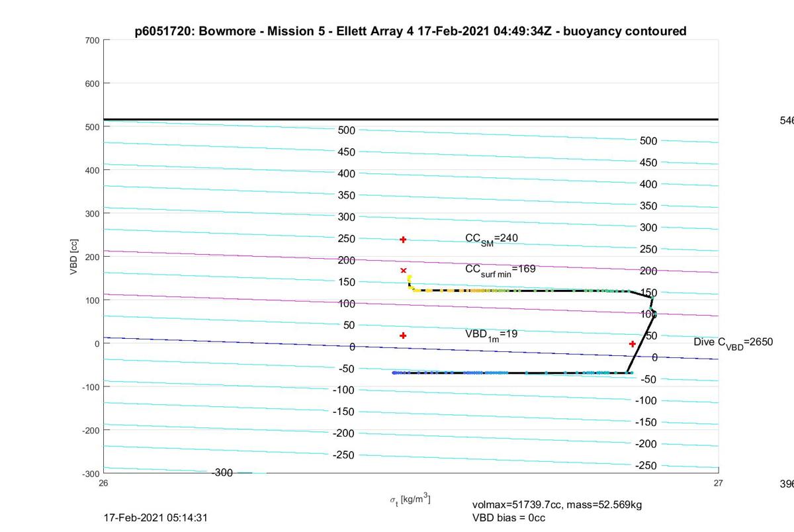This screenshot has width=794, height=532.
Task: Click y-axis tick label 400
Action: tap(92, 170)
